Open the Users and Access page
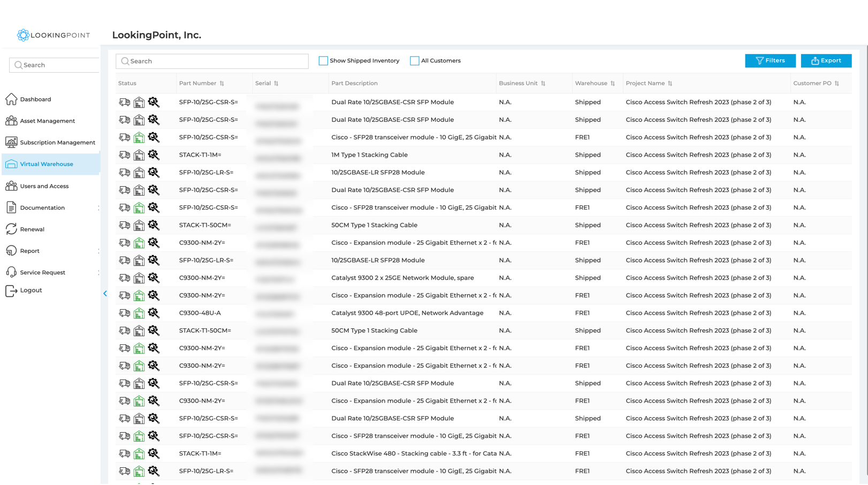 pyautogui.click(x=44, y=186)
